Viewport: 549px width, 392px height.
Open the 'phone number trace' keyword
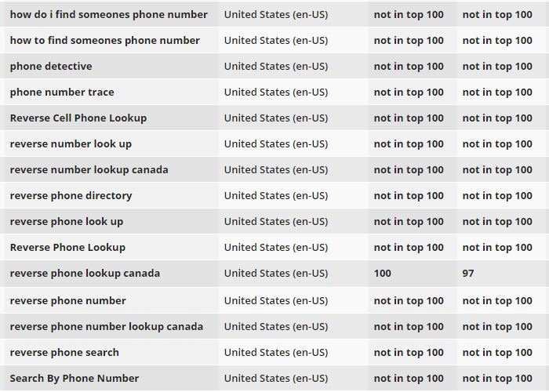(x=62, y=93)
